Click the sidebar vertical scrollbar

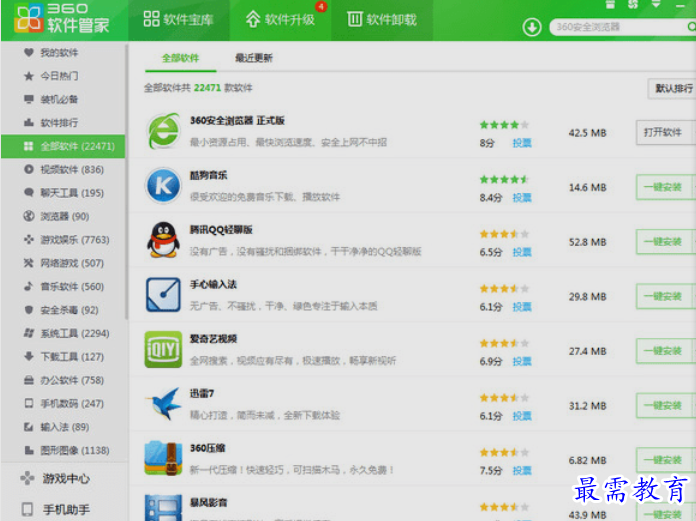[127, 181]
